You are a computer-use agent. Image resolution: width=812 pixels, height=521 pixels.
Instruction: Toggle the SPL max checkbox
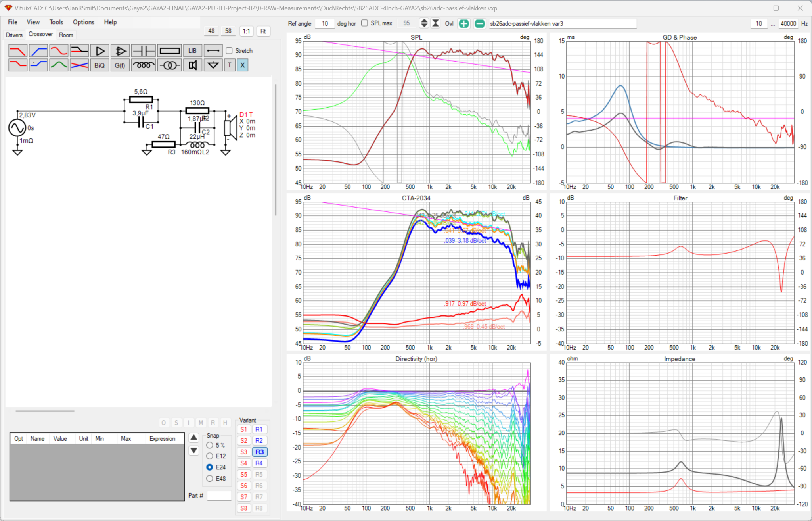[x=364, y=23]
